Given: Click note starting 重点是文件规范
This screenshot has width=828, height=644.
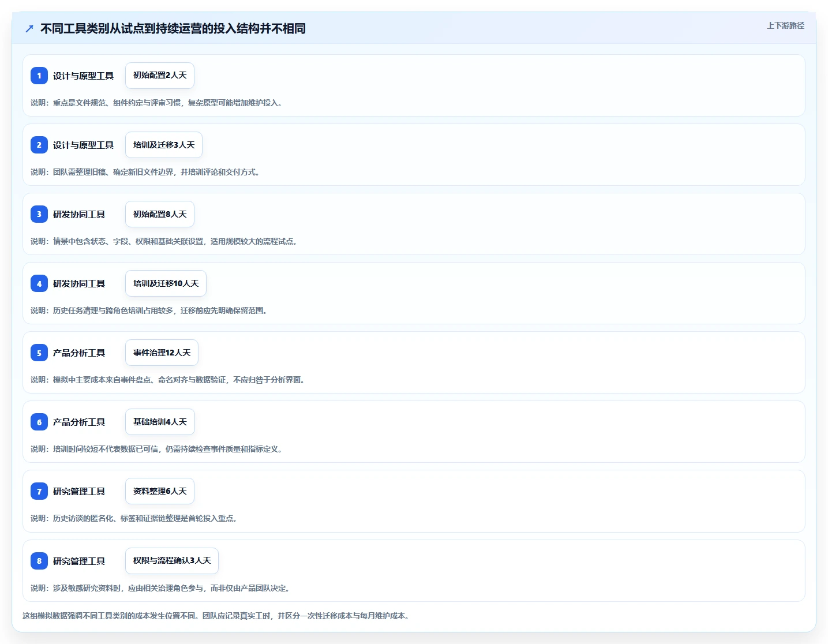Looking at the screenshot, I should click(x=157, y=103).
